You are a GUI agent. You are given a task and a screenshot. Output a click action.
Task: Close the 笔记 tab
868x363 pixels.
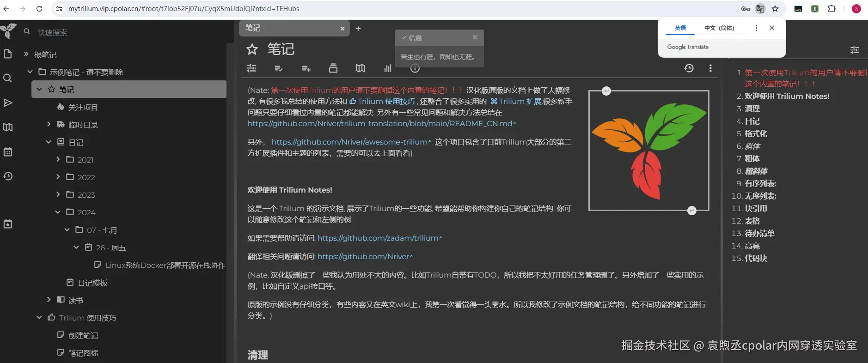point(342,29)
